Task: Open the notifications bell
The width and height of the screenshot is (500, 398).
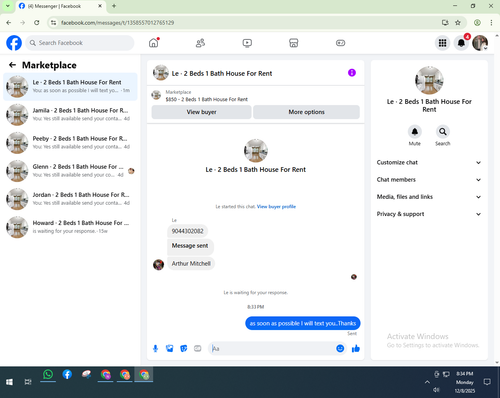Action: click(461, 43)
